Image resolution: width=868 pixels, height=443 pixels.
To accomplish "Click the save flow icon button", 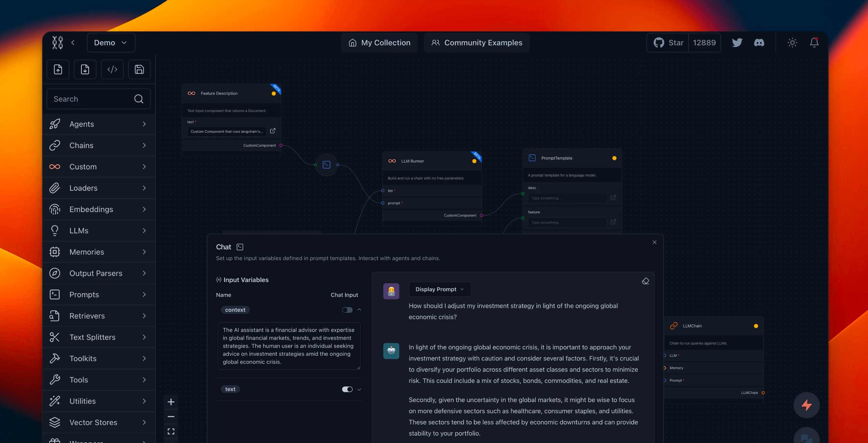I will click(x=139, y=70).
